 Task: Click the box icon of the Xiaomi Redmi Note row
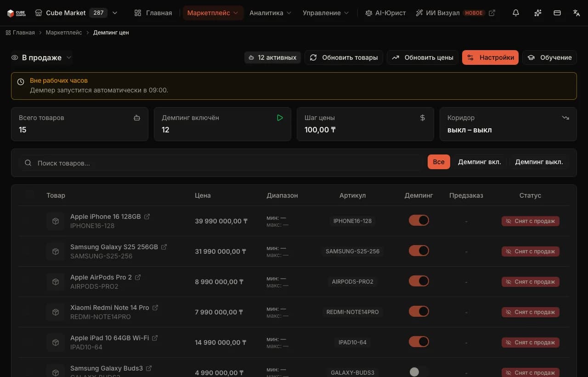tap(56, 312)
